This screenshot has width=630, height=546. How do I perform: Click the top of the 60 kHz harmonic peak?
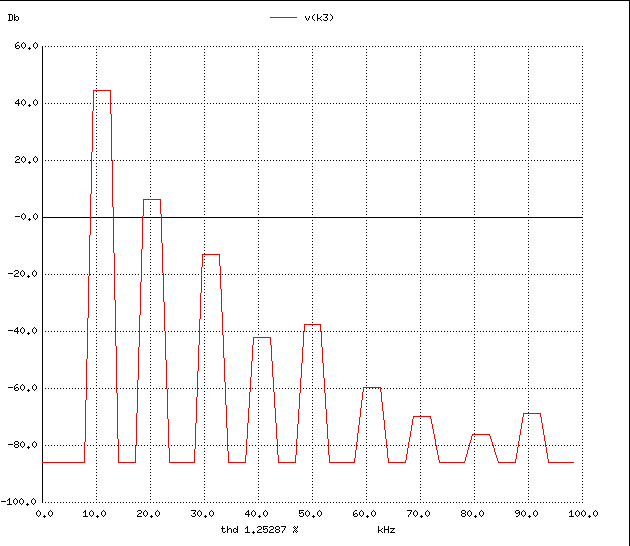(x=371, y=387)
